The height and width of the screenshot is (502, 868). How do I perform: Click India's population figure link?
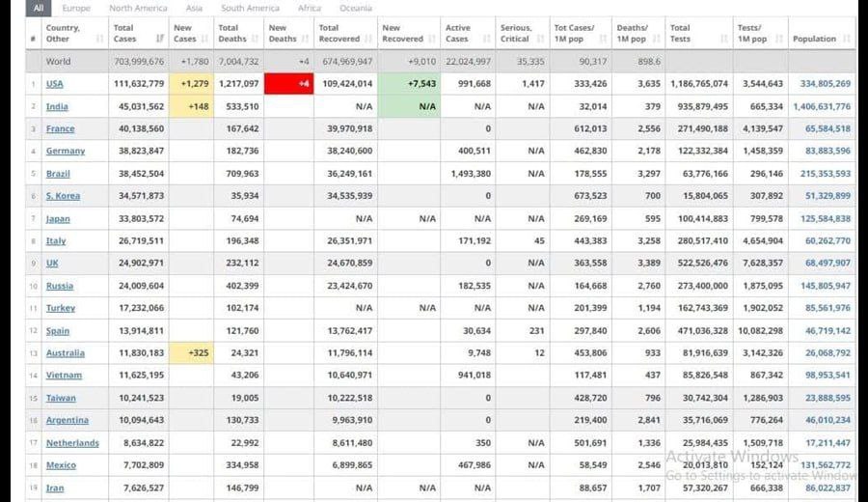[x=821, y=106]
